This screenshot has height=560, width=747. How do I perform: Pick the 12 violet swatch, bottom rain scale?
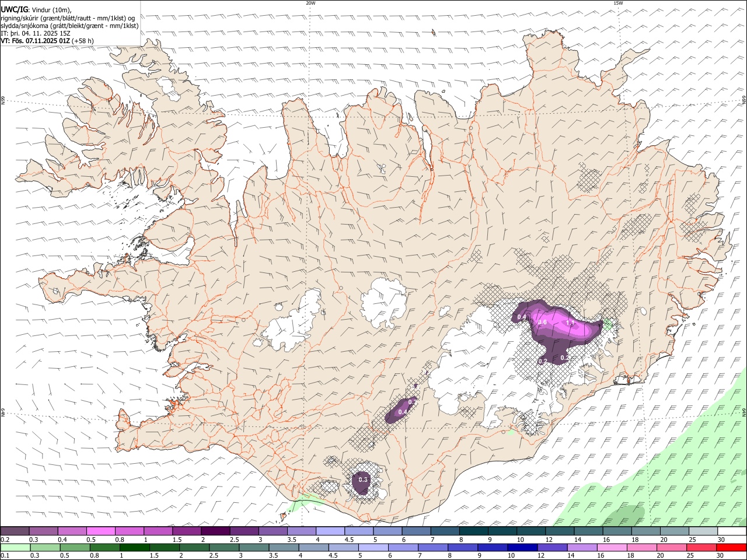[x=552, y=548]
